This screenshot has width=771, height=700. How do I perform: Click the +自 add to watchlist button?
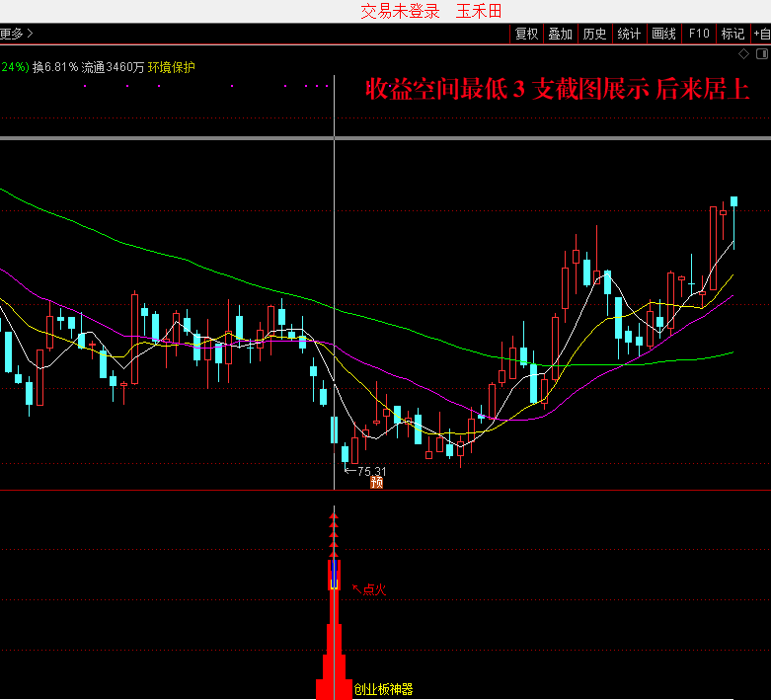click(x=761, y=34)
